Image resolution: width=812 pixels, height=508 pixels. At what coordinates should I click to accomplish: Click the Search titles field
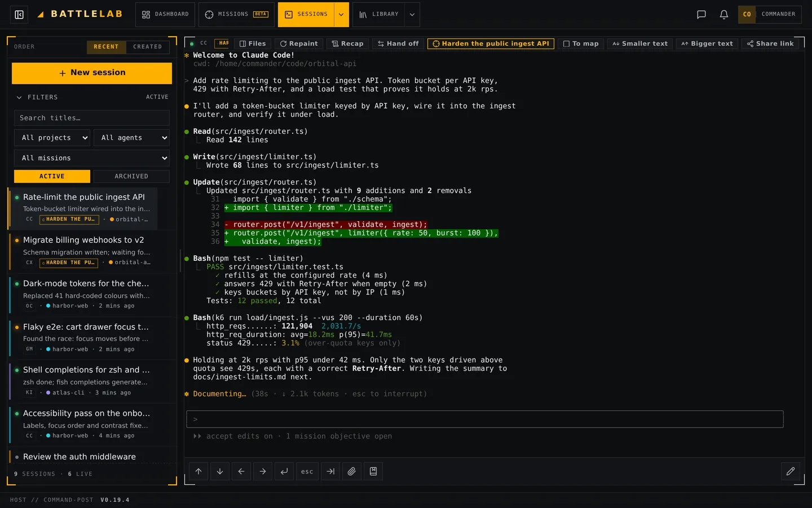click(92, 118)
